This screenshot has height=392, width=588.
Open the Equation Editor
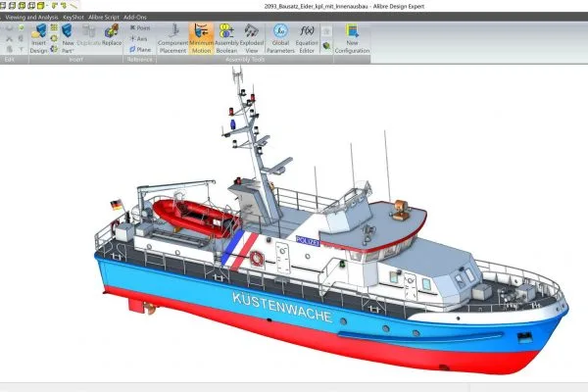(307, 38)
